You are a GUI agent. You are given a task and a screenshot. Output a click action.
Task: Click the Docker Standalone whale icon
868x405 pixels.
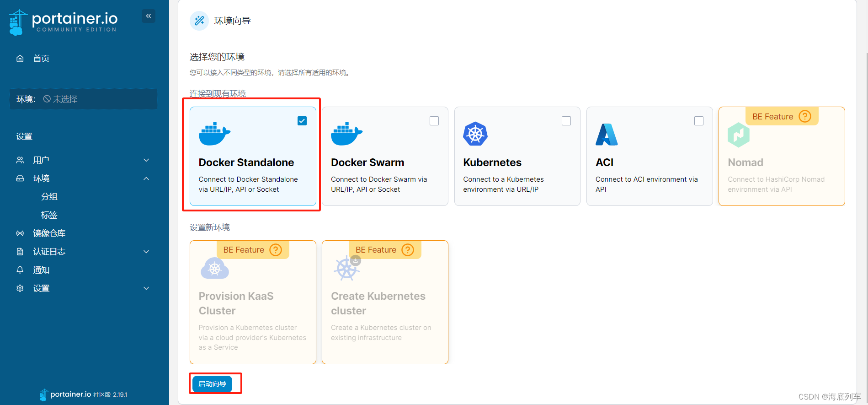click(214, 134)
